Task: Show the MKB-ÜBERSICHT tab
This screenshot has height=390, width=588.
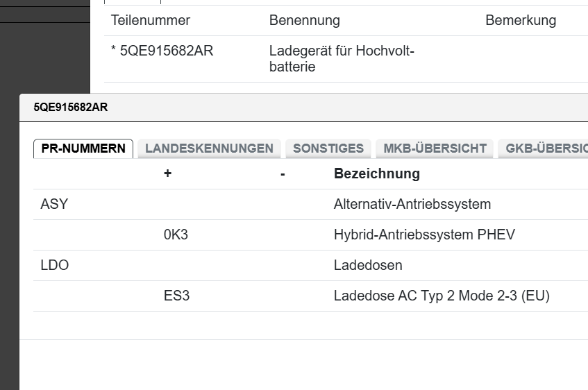Action: pyautogui.click(x=435, y=149)
